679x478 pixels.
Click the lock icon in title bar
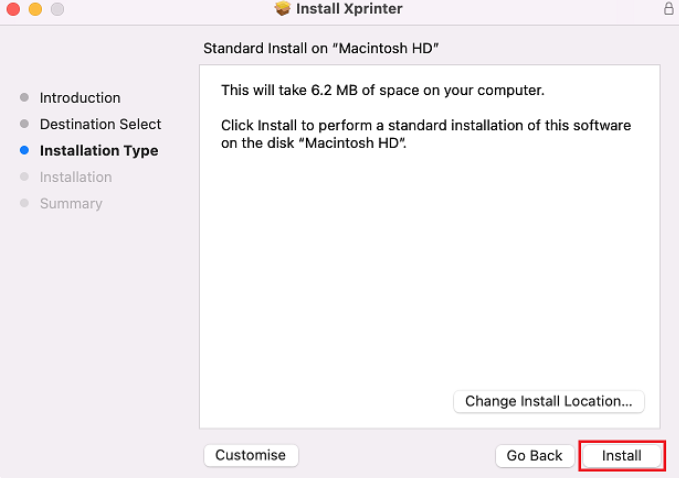click(669, 8)
